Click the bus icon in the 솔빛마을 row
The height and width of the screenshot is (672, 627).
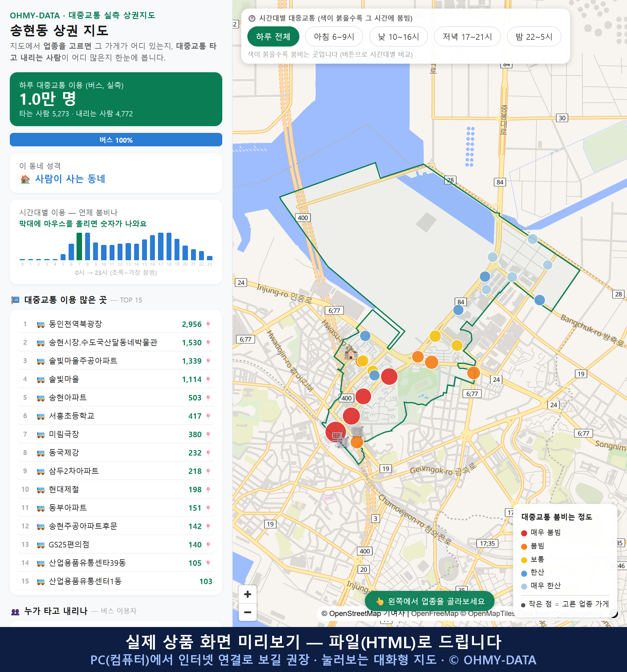tap(40, 380)
